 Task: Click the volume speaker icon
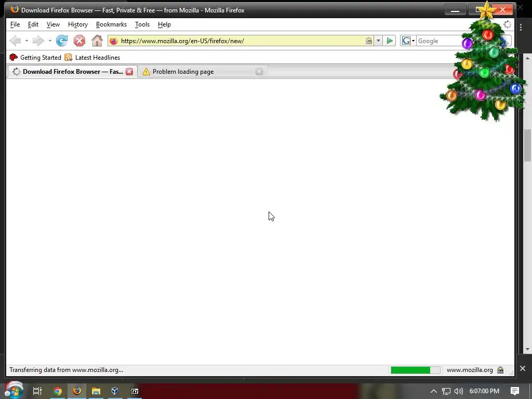point(458,391)
